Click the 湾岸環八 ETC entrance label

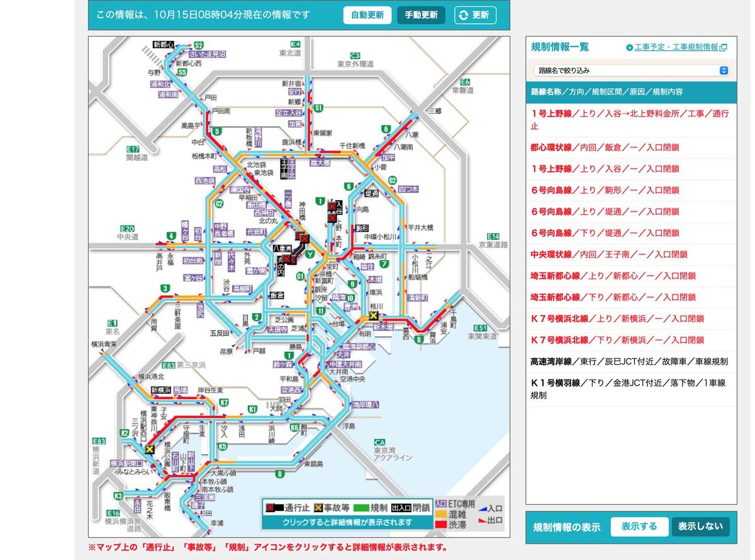point(366,405)
